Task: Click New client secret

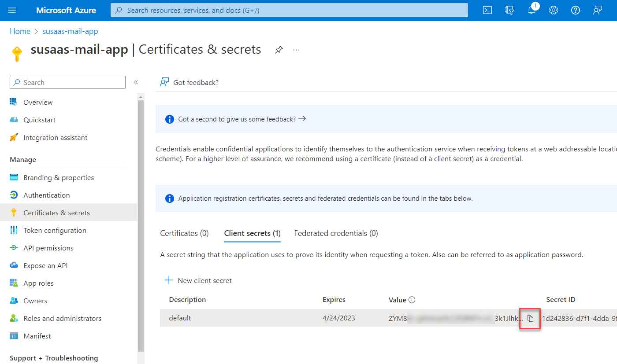Action: 198,280
